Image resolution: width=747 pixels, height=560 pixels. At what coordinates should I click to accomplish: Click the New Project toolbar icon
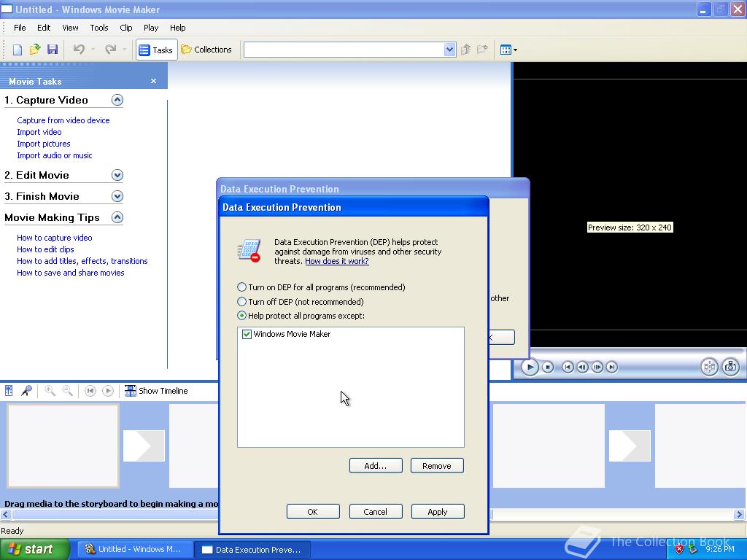point(18,50)
